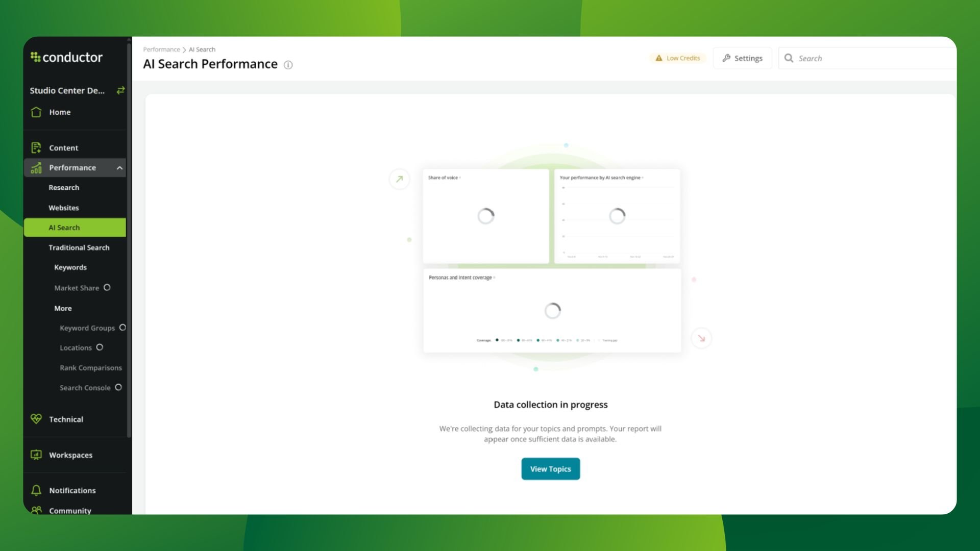Expand the More submenu
Viewport: 980px width, 551px height.
pos(63,308)
